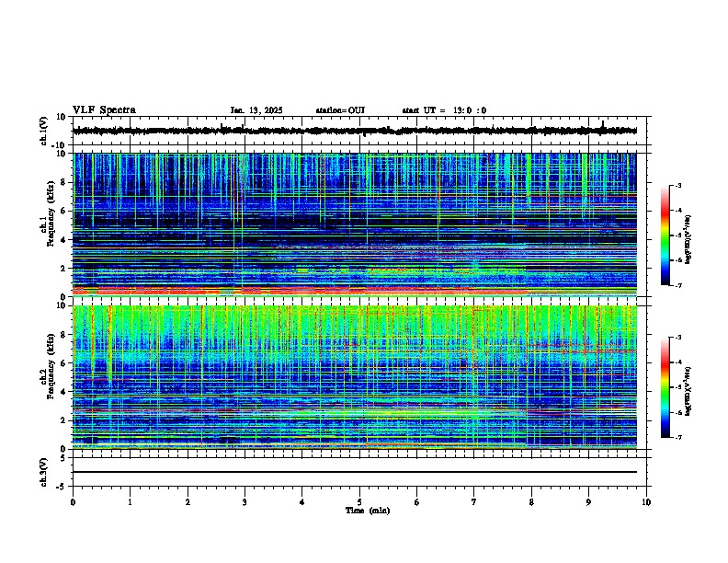The width and height of the screenshot is (728, 563).
Task: Click inside the ch.2 spectrogram panel
Action: click(355, 377)
